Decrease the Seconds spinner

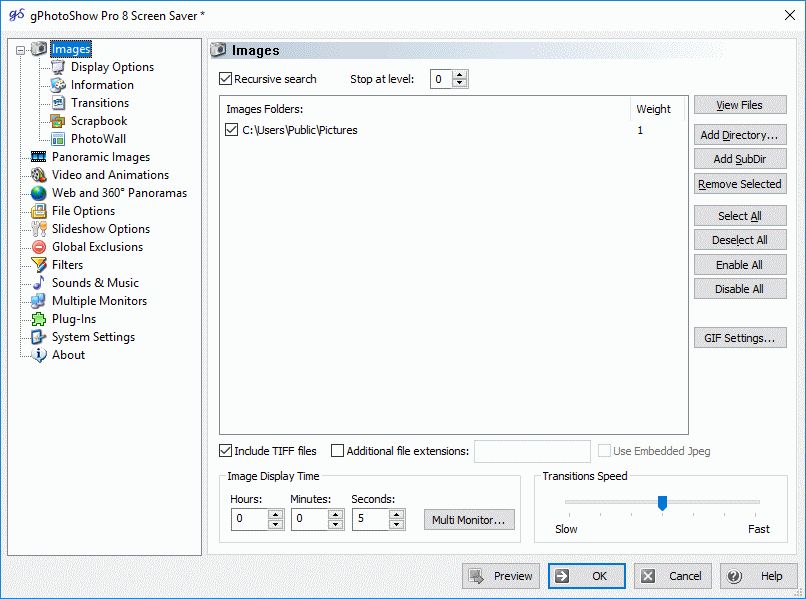[396, 524]
